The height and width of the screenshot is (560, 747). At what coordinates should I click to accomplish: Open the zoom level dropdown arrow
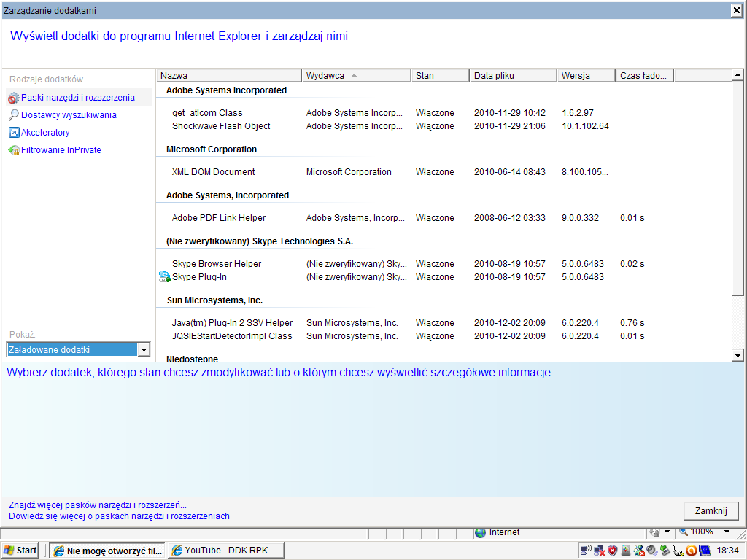pos(727,532)
